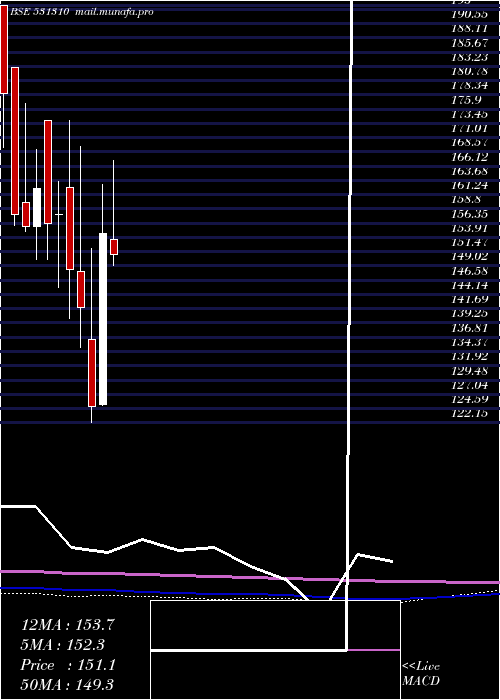Select the '50MA : 149.3' readout
The width and height of the screenshot is (500, 700).
[68, 685]
